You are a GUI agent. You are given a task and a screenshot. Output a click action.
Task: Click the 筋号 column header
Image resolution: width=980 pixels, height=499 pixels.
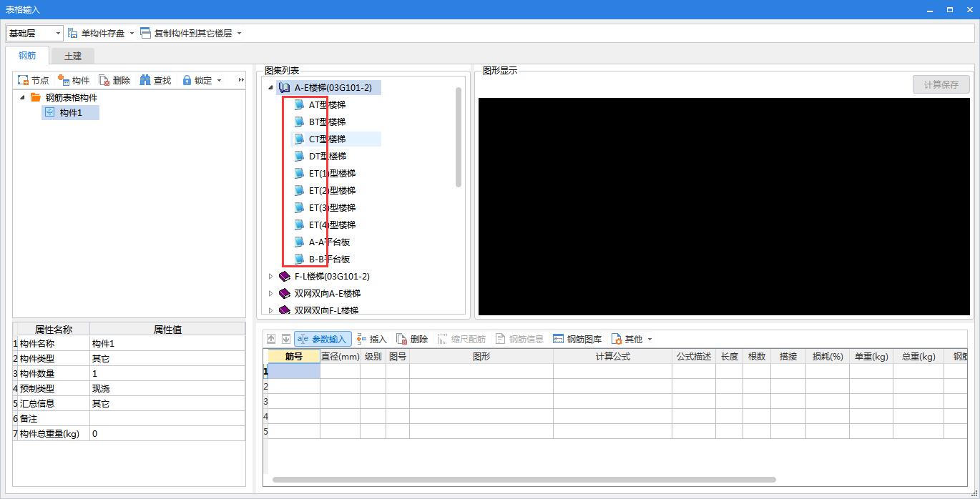pyautogui.click(x=294, y=356)
